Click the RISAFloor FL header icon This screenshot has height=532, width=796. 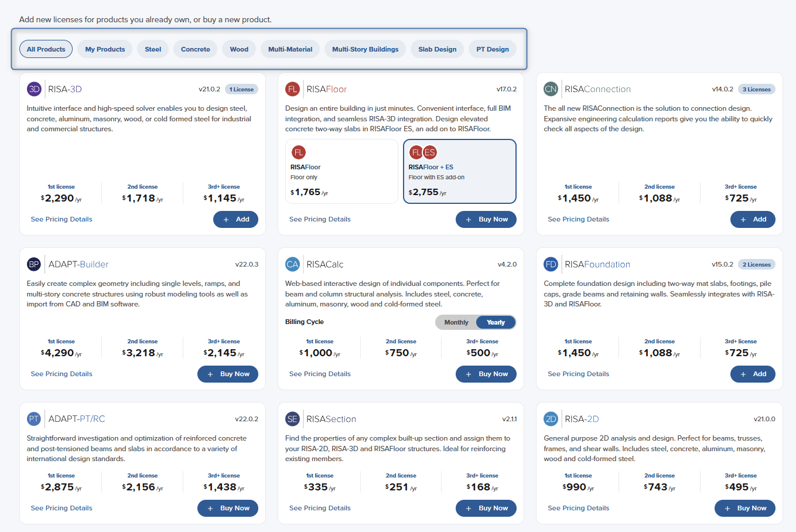point(292,89)
